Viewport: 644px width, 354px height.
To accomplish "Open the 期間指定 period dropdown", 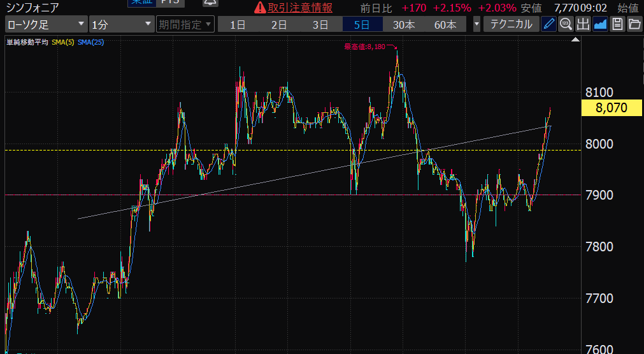I will tap(185, 25).
